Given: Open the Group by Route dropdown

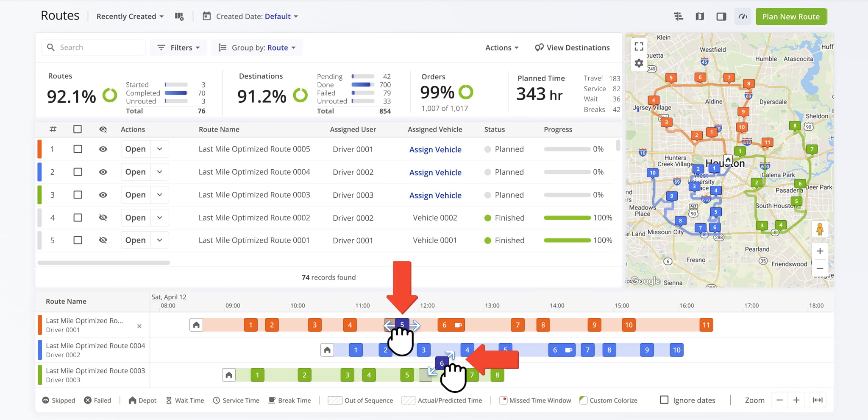Looking at the screenshot, I should click(257, 48).
